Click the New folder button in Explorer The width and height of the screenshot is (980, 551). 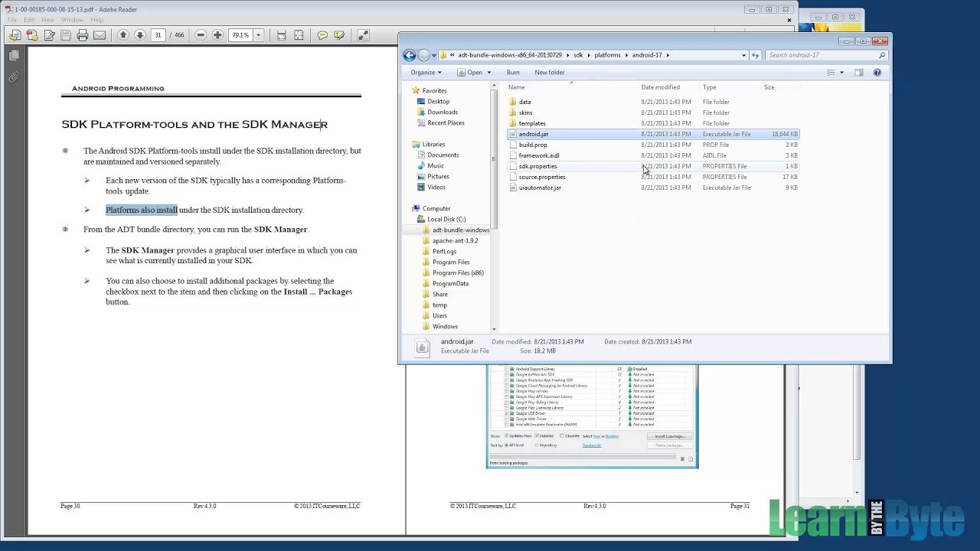coord(550,73)
